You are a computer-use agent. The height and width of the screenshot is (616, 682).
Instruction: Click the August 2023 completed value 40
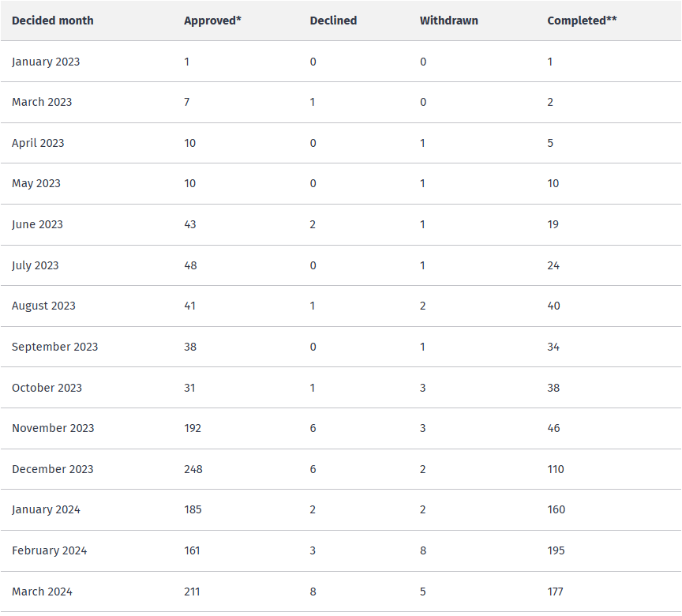(x=553, y=306)
